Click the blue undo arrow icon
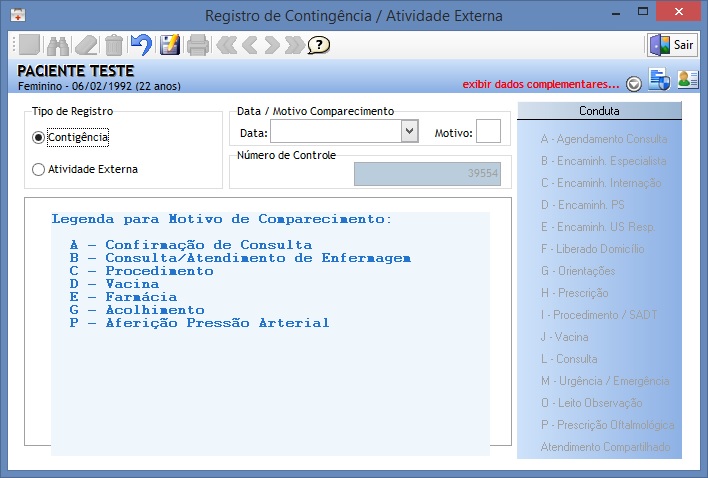The image size is (708, 478). (141, 45)
